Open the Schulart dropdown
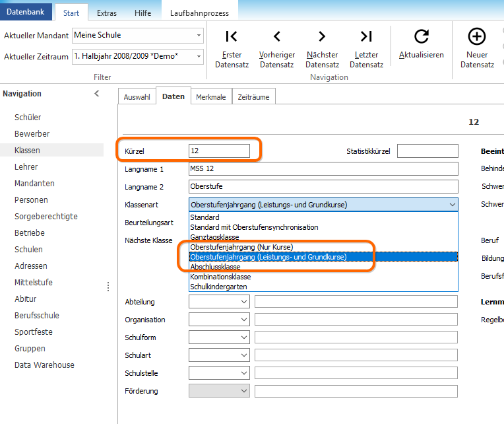 click(244, 355)
